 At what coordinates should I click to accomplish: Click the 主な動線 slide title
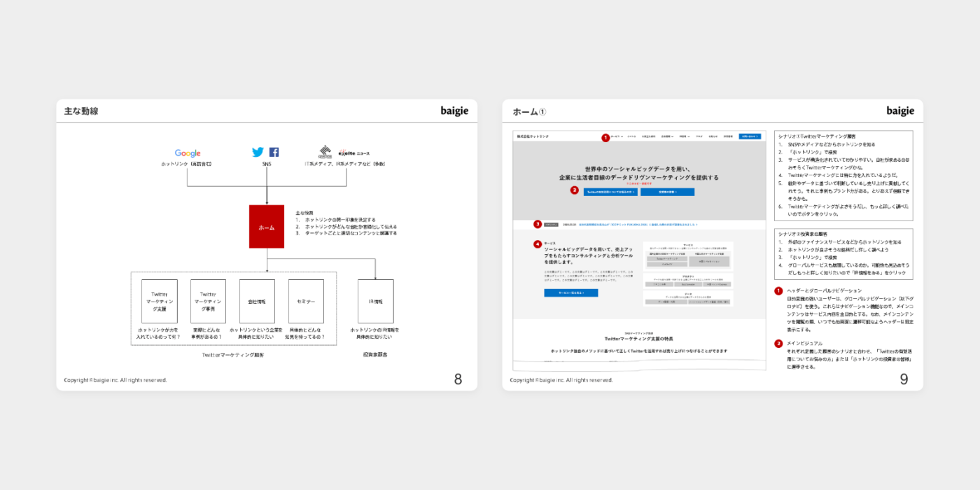click(x=81, y=111)
